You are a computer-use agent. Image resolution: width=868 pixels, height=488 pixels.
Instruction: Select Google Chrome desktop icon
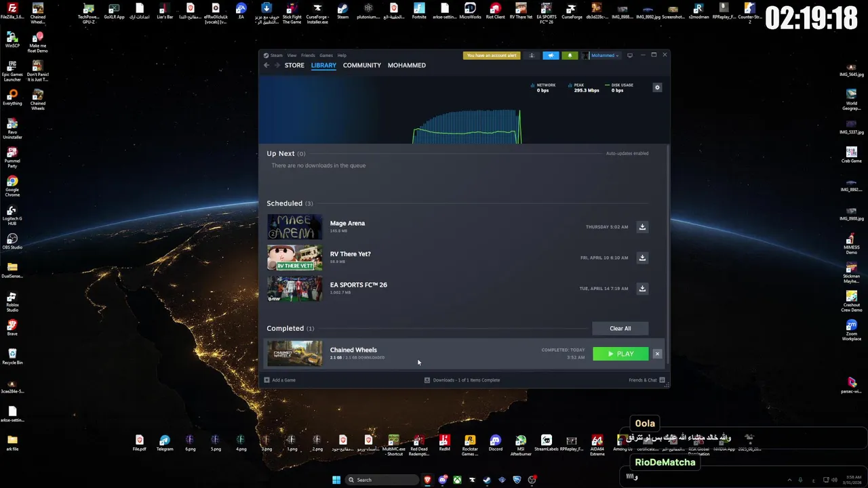[12, 186]
